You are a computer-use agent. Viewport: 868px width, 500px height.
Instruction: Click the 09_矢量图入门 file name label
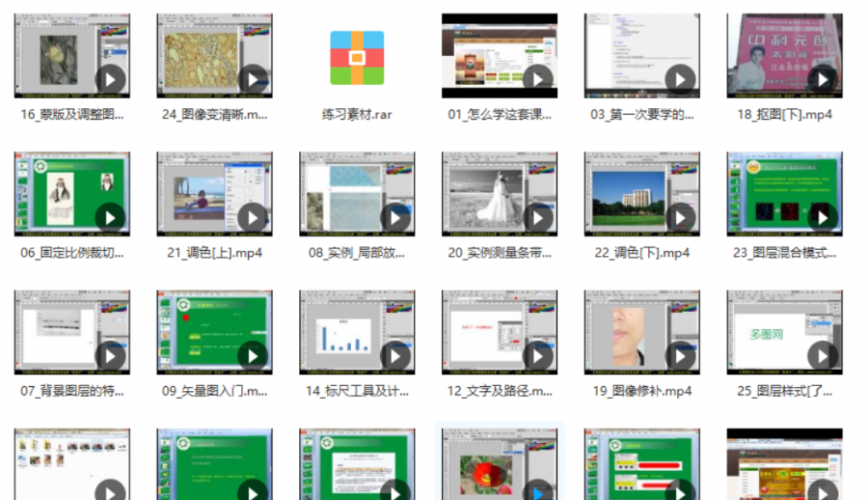[x=214, y=391]
